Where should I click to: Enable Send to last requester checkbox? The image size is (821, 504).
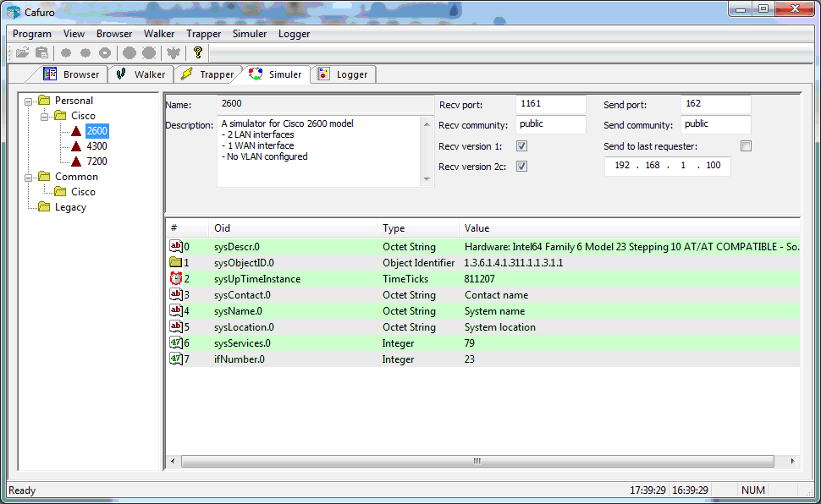(x=746, y=146)
